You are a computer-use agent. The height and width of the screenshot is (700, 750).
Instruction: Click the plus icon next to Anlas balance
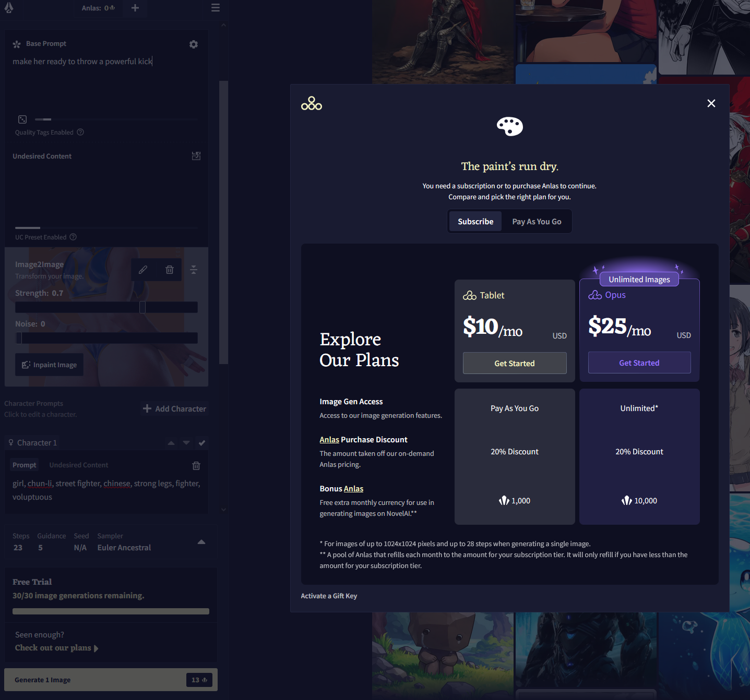point(135,8)
